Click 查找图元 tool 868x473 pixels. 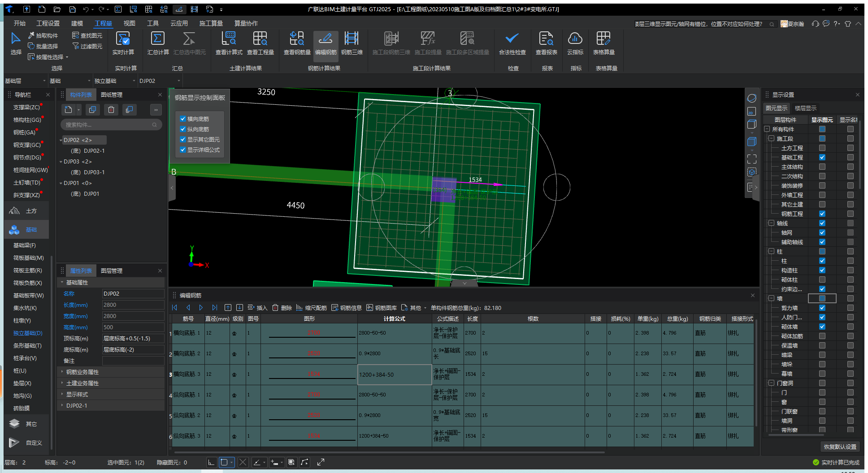[x=87, y=35]
